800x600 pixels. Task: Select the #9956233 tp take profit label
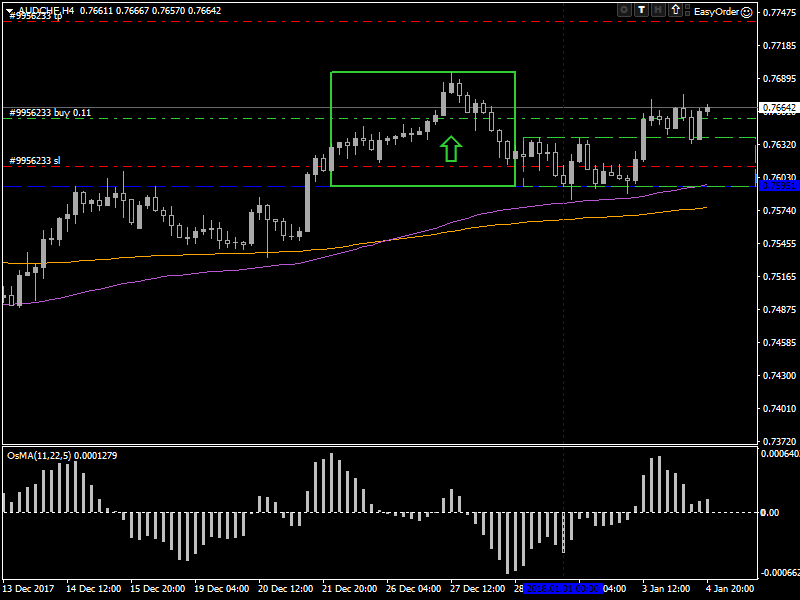tap(36, 16)
